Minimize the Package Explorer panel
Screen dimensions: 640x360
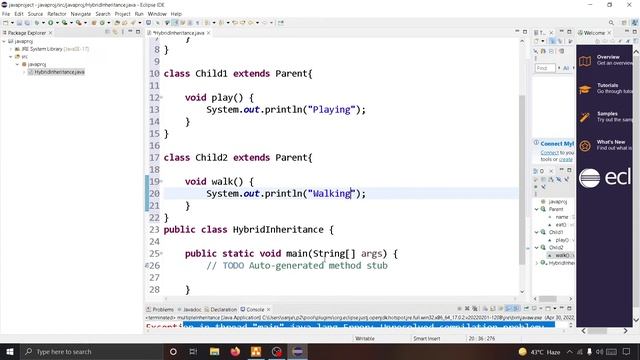(130, 32)
